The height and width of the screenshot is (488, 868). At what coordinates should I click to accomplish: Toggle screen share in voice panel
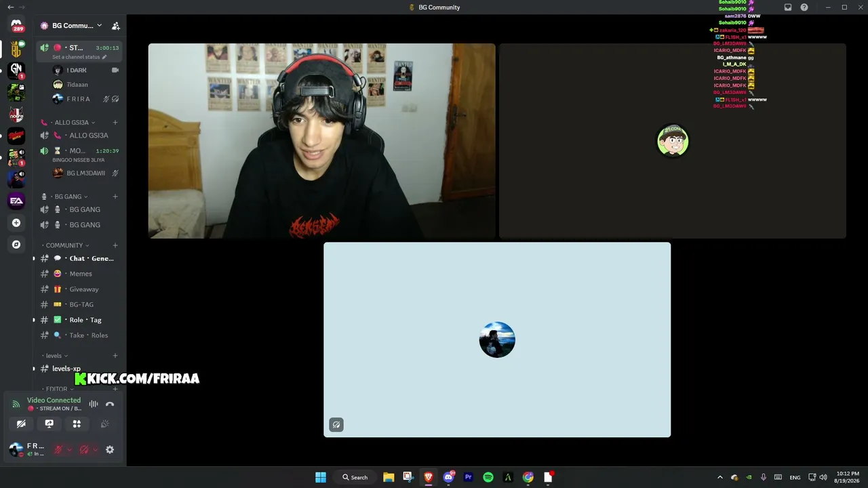pyautogui.click(x=49, y=424)
